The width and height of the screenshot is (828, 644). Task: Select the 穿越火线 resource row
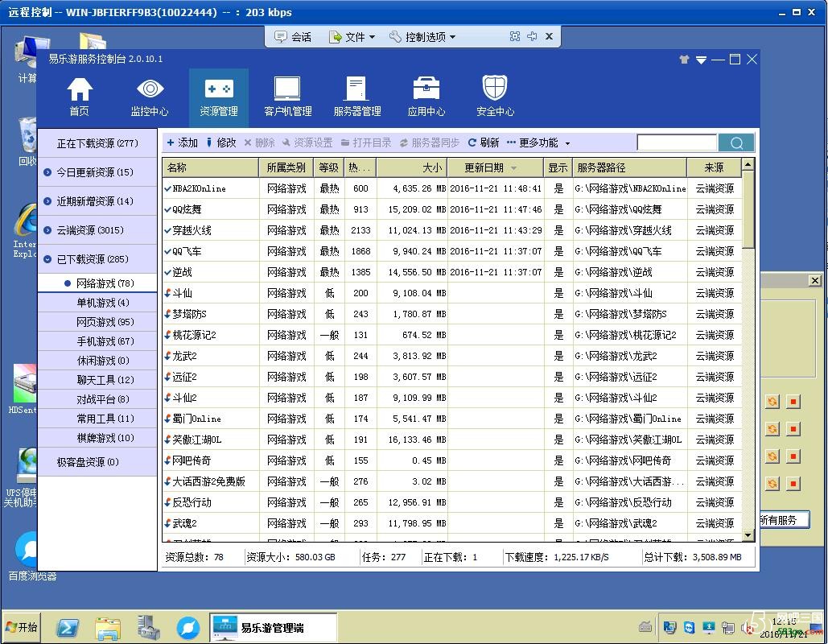point(452,230)
